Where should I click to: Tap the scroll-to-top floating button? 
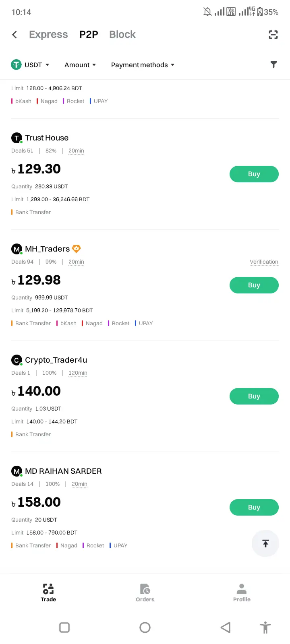[x=265, y=543]
